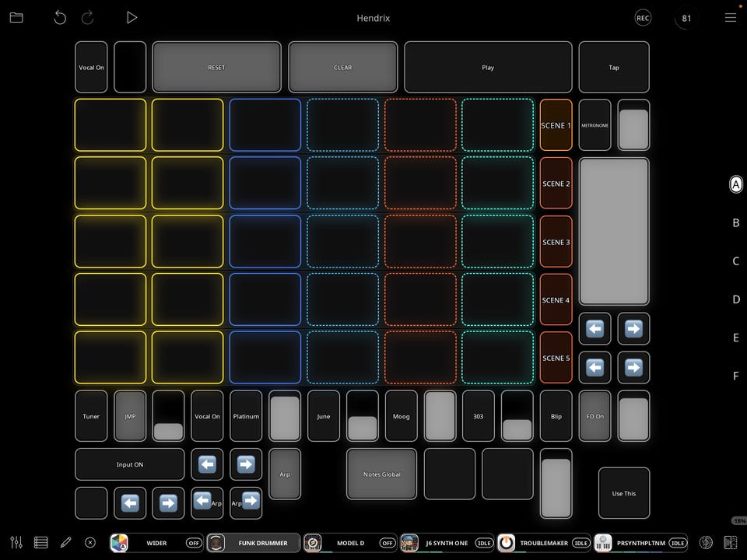Screen dimensions: 747x560
Task: Open the mixer faders icon
Action: [x=16, y=542]
